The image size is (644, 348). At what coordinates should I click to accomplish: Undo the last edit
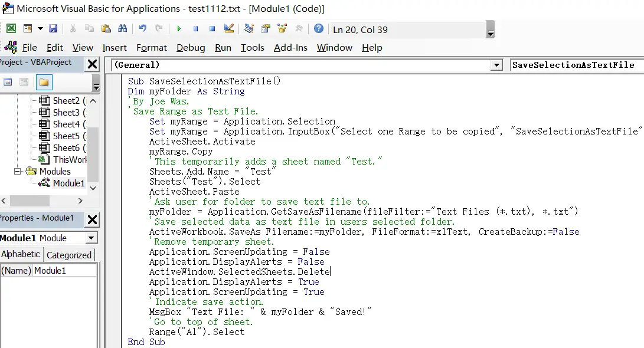pyautogui.click(x=142, y=28)
